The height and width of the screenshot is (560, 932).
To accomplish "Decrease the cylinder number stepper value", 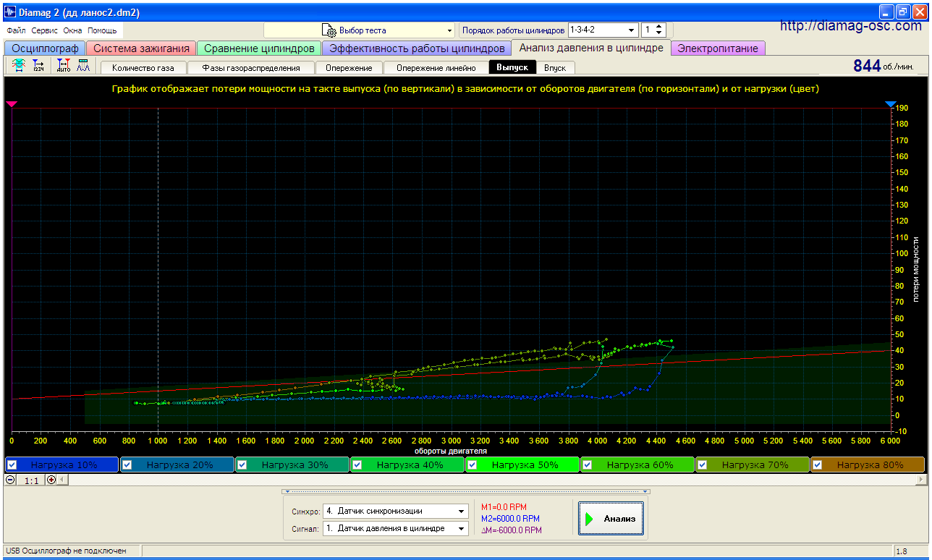I will click(x=659, y=34).
